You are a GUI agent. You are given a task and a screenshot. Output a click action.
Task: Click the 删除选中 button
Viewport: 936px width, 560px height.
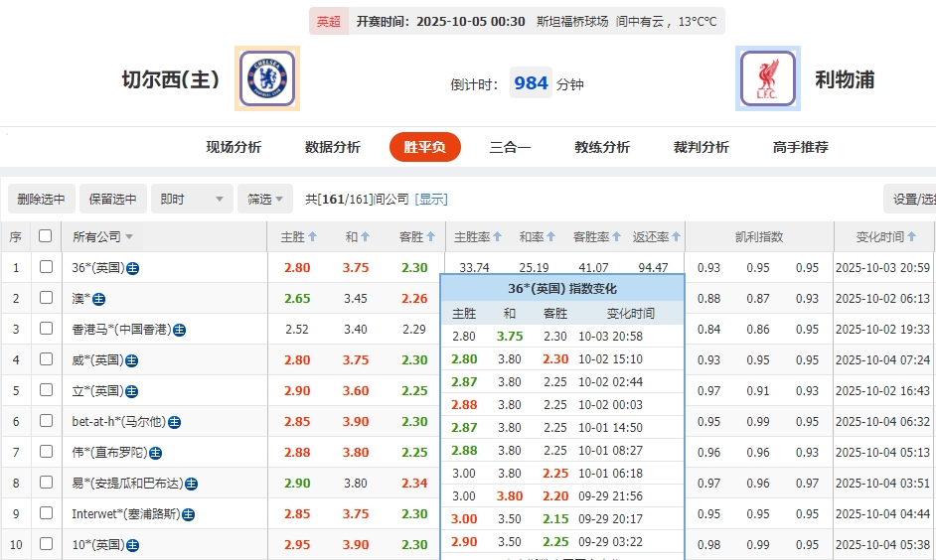pyautogui.click(x=41, y=200)
